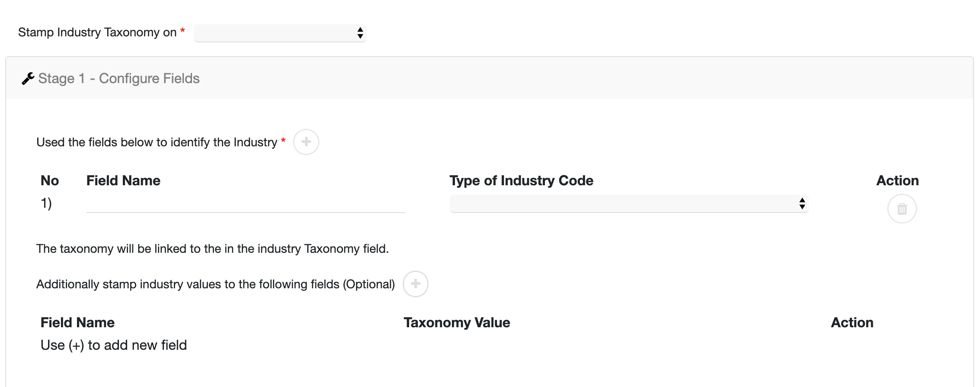The height and width of the screenshot is (387, 980).
Task: Click the Type of Industry Code column header
Action: (x=521, y=181)
